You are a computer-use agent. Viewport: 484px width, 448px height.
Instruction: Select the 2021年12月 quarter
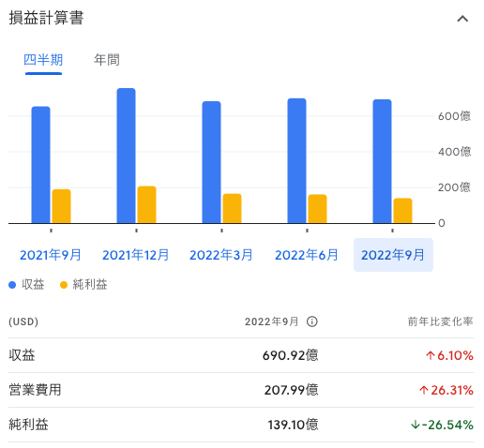click(136, 255)
